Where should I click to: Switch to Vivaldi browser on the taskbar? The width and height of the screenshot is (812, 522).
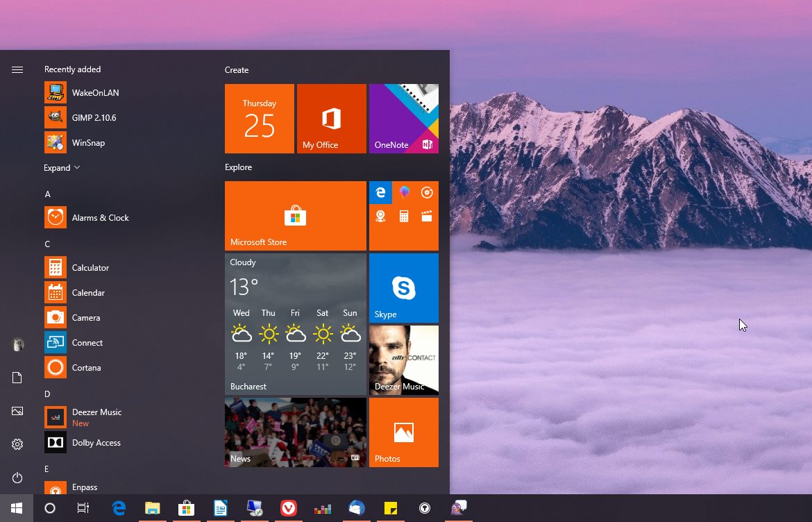click(289, 508)
